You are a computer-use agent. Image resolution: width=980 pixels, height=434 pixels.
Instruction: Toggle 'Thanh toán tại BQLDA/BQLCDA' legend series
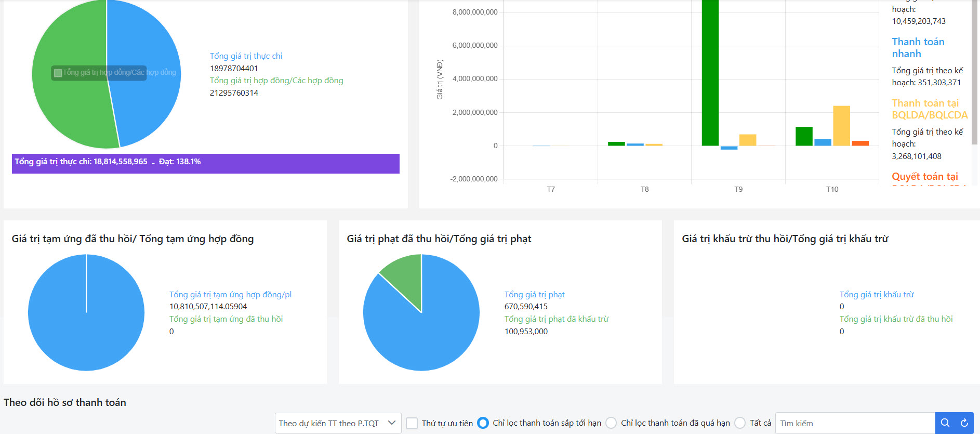pos(929,109)
